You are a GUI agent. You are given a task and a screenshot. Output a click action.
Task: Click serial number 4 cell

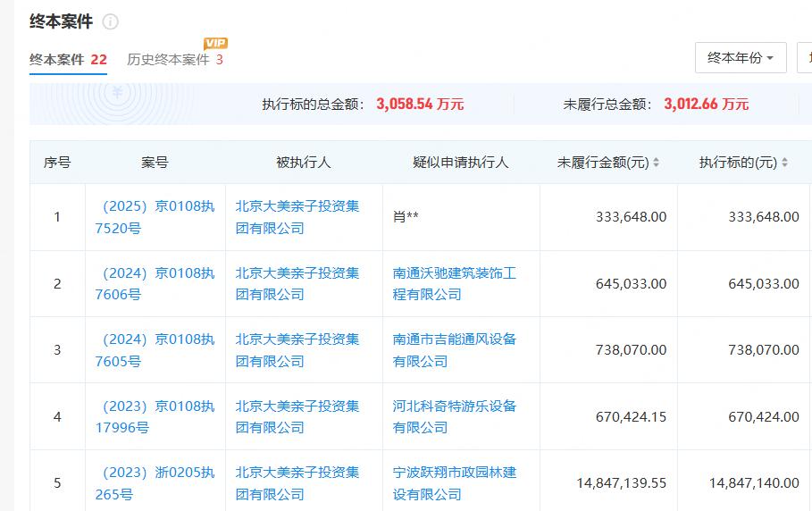click(x=57, y=417)
